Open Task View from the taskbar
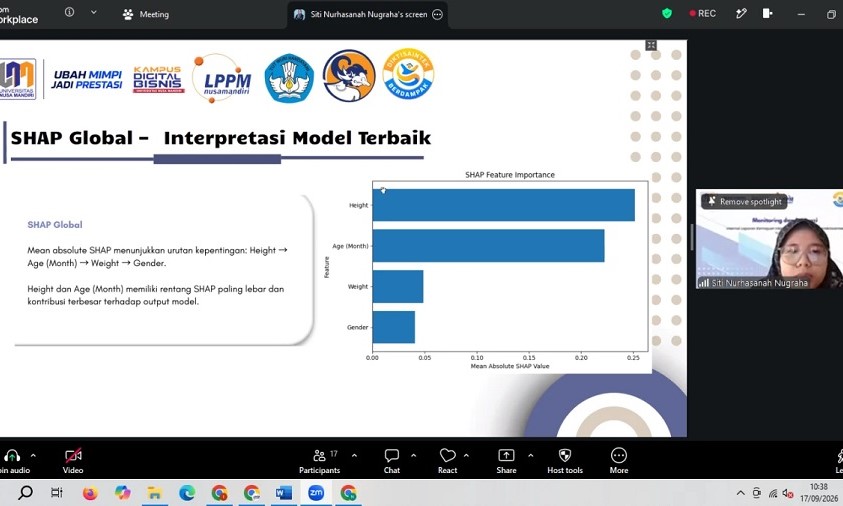Screen dimensions: 843x506 pyautogui.click(x=56, y=493)
